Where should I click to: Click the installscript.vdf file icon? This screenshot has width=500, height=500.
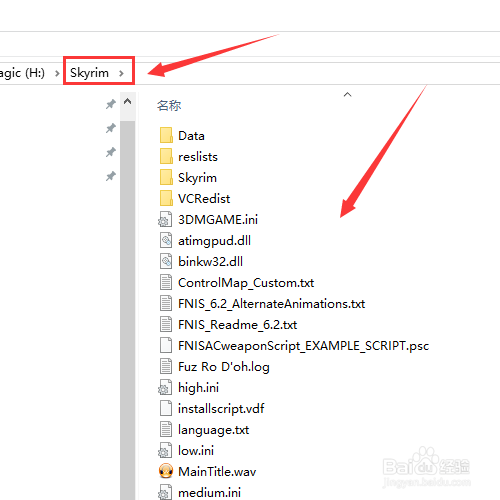pos(166,409)
